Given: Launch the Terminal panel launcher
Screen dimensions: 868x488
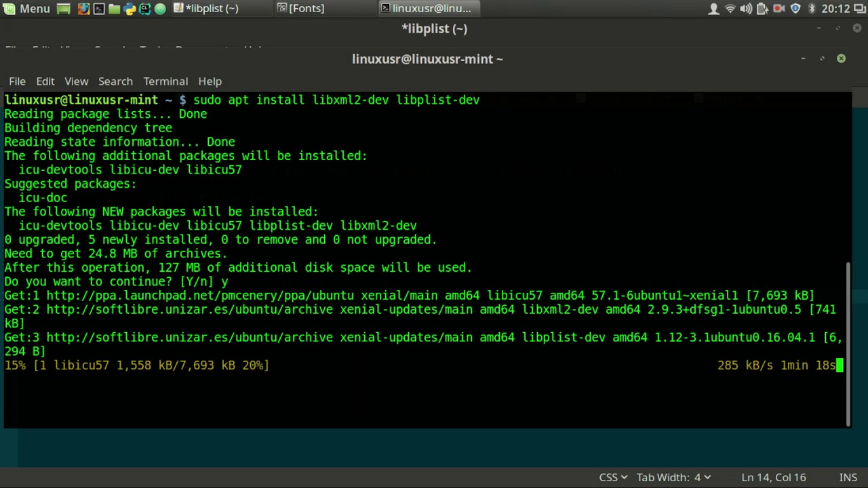Looking at the screenshot, I should point(98,9).
